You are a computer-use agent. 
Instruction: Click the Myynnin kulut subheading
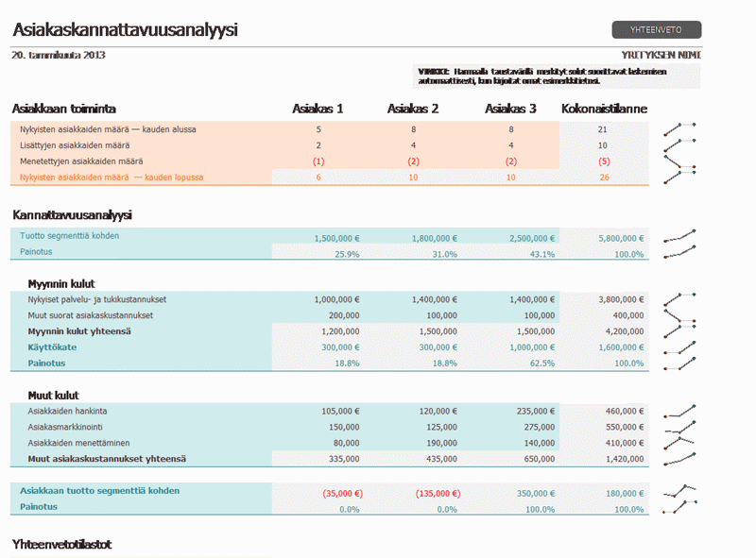point(61,284)
